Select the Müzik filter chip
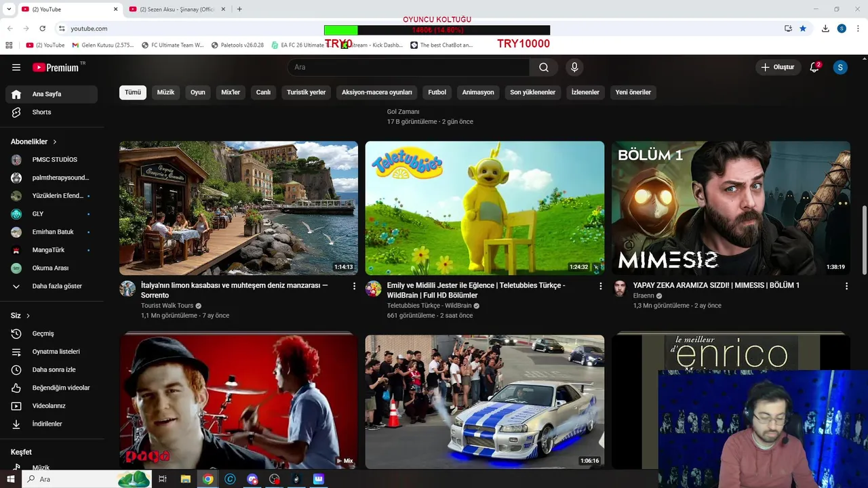Viewport: 868px width, 488px height. [x=165, y=92]
